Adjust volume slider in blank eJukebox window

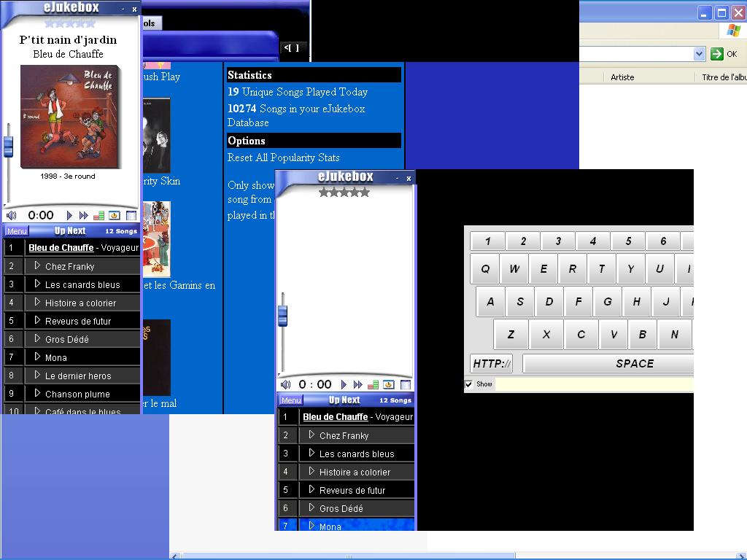coord(282,316)
